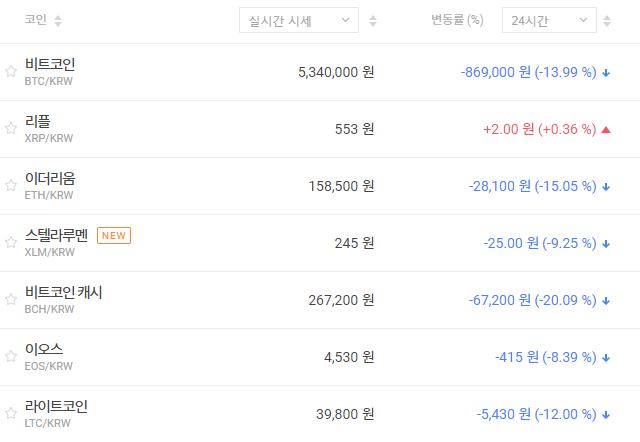Favorite the Bitcoin Cash BCH/KRW star
The image size is (640, 442).
pyautogui.click(x=11, y=299)
